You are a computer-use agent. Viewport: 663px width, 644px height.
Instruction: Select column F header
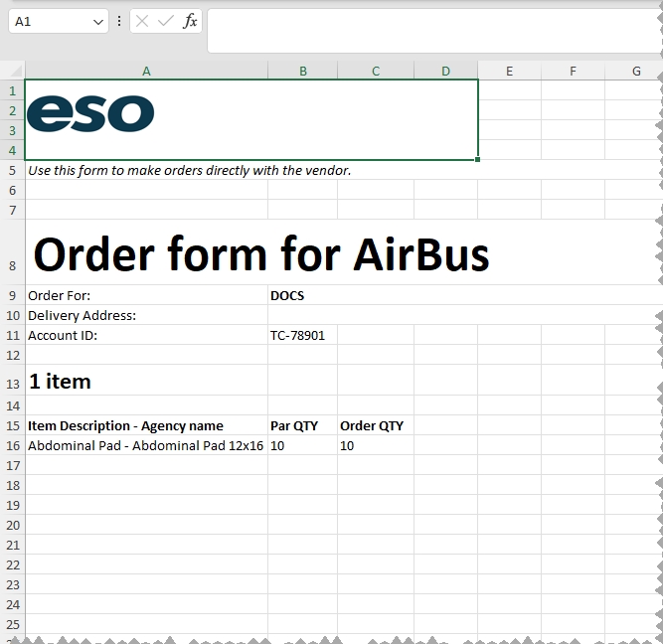(x=573, y=71)
